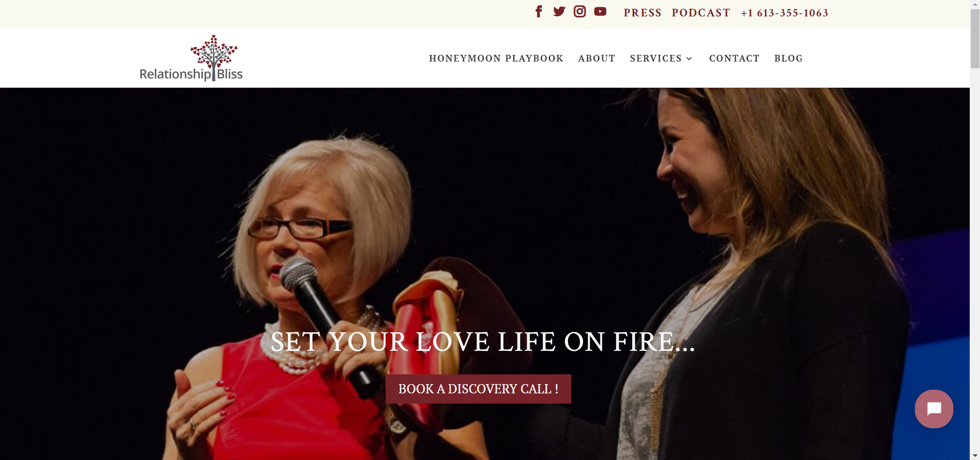Visit the Instagram profile icon
The image size is (980, 460).
[x=579, y=11]
